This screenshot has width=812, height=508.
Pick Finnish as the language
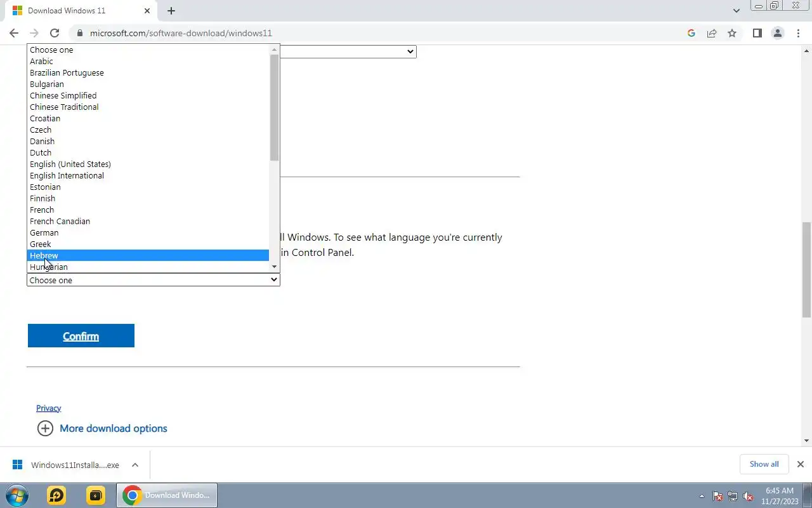[148, 198]
